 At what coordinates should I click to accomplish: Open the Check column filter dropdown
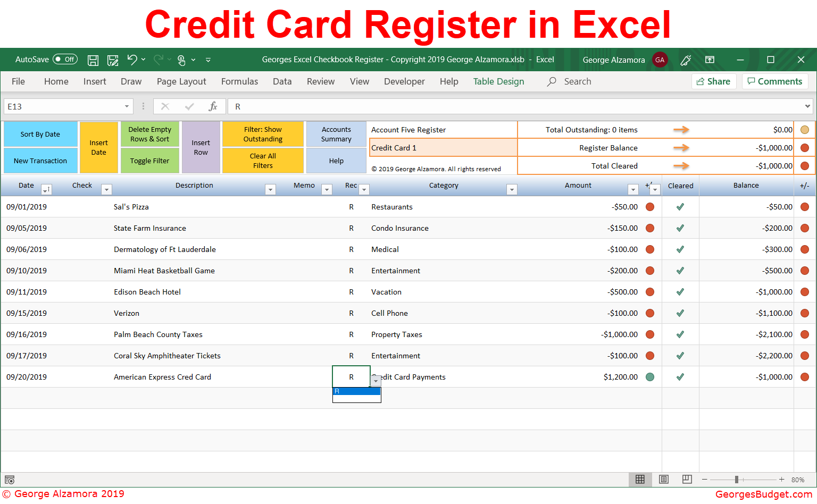106,189
